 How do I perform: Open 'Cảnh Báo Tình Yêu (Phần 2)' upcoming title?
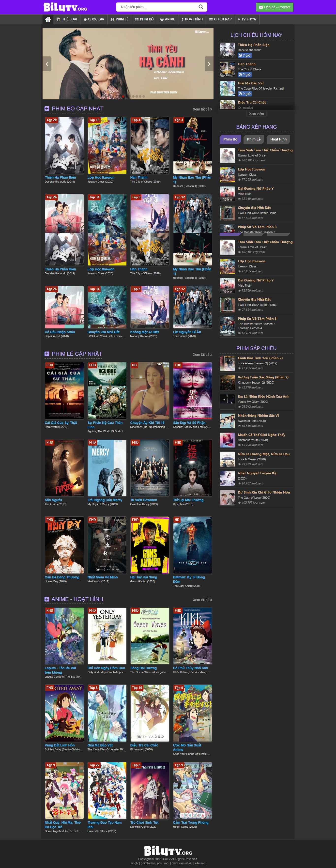pos(260,358)
